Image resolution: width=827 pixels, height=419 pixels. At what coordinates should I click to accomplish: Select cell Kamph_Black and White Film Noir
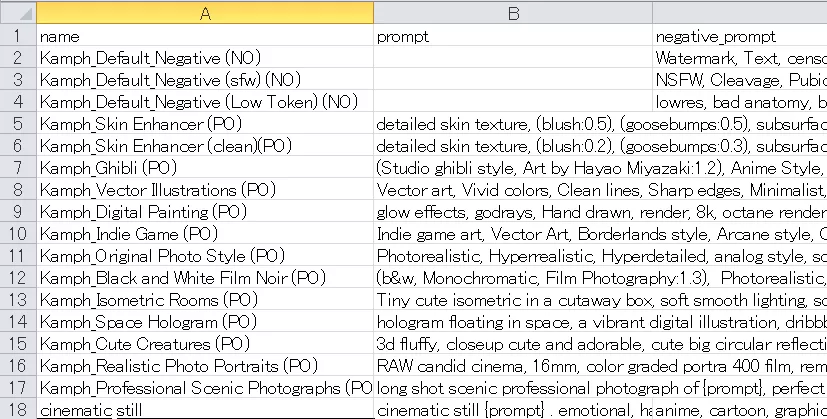click(205, 278)
